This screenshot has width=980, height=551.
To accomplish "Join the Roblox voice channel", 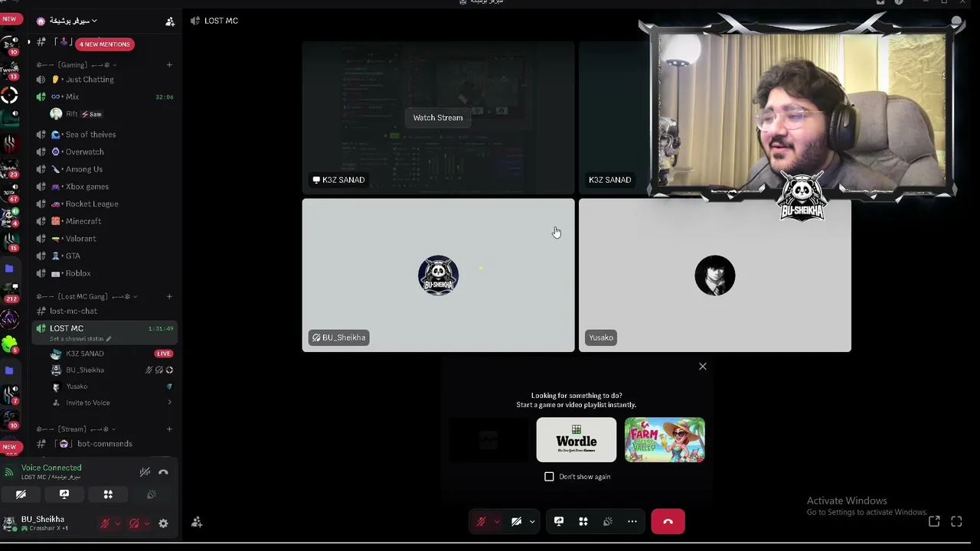I will [104, 273].
